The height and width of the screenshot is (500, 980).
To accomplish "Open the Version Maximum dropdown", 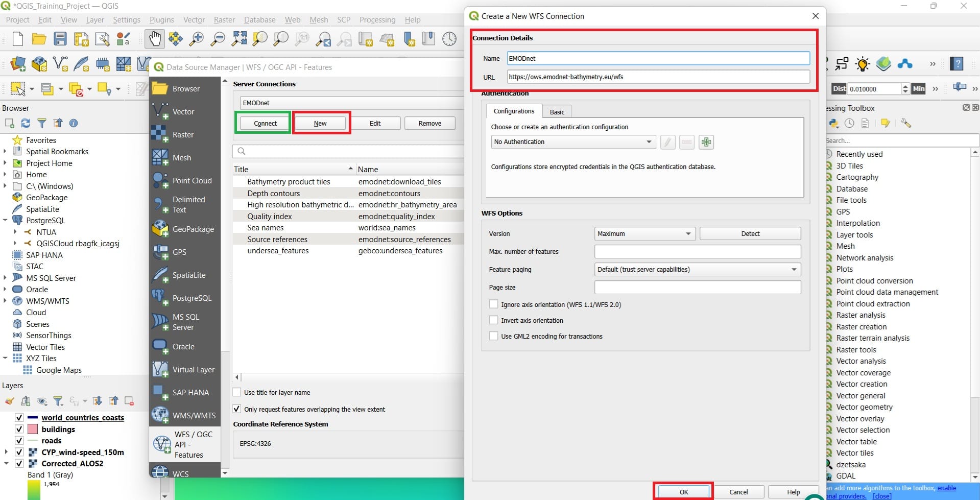I will click(x=644, y=234).
